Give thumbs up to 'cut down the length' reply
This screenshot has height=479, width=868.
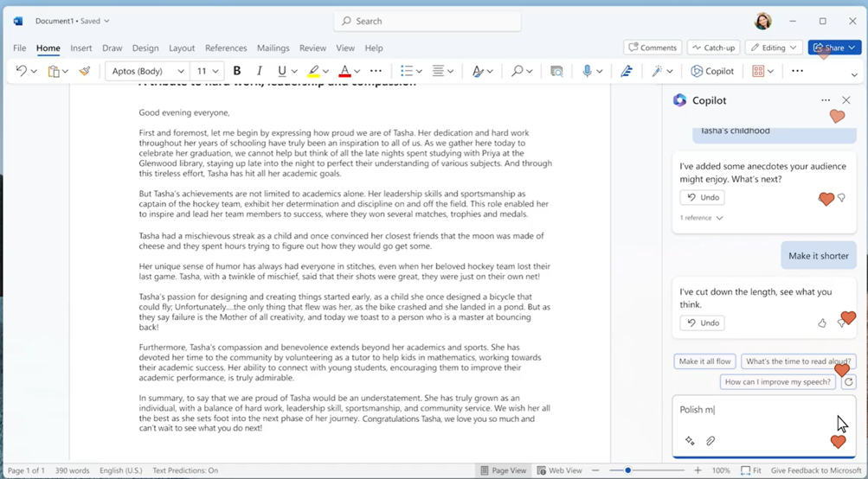822,323
